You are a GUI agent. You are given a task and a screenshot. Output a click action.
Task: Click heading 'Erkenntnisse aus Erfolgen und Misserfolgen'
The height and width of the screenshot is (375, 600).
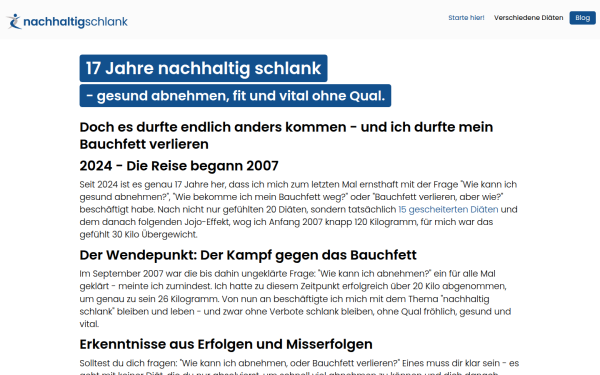226,344
